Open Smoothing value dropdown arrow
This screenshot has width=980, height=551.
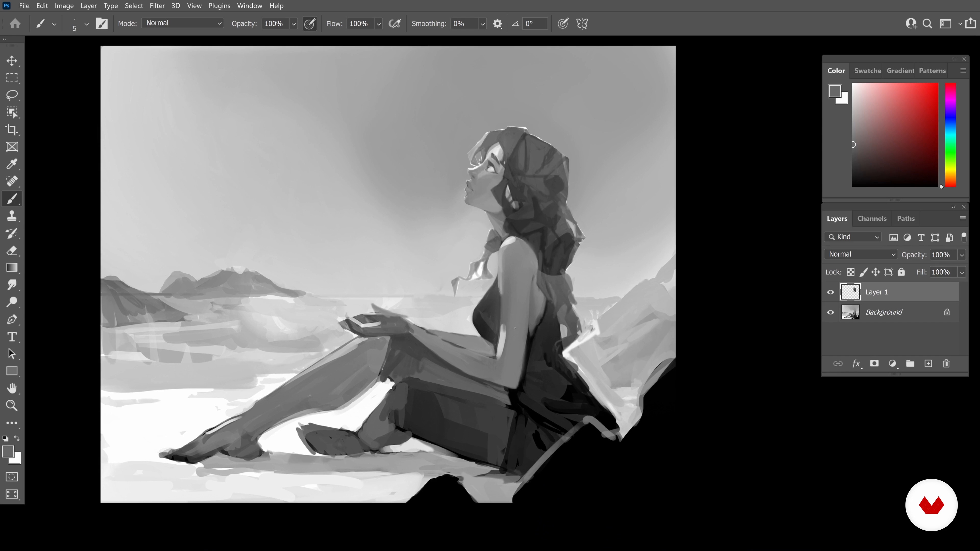pos(482,23)
